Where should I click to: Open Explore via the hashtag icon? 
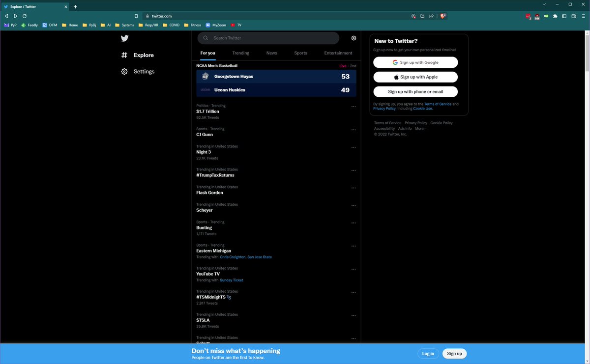coord(124,55)
